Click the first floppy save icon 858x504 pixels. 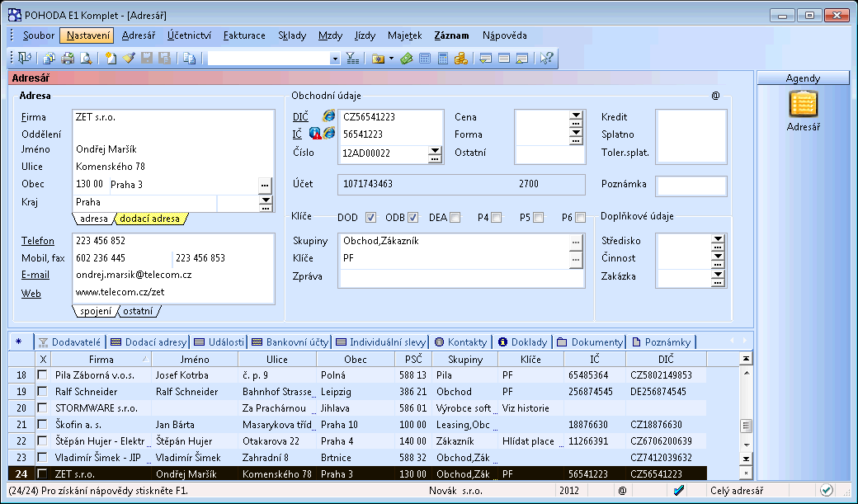[147, 58]
